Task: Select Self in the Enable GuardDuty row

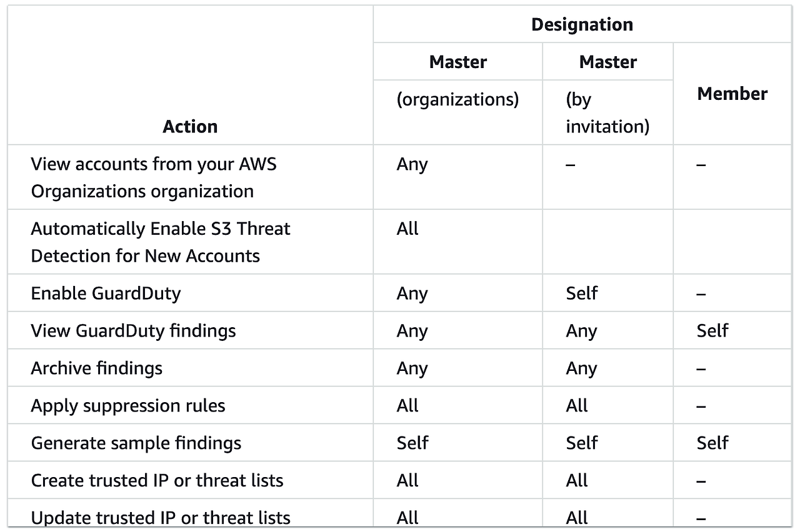Action: [x=582, y=293]
